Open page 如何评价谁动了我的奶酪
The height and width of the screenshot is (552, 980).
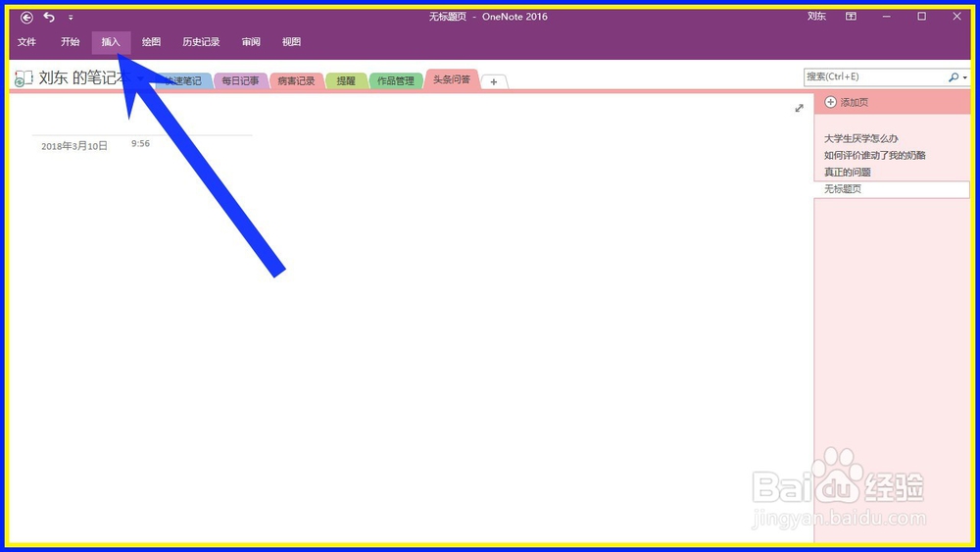point(875,155)
